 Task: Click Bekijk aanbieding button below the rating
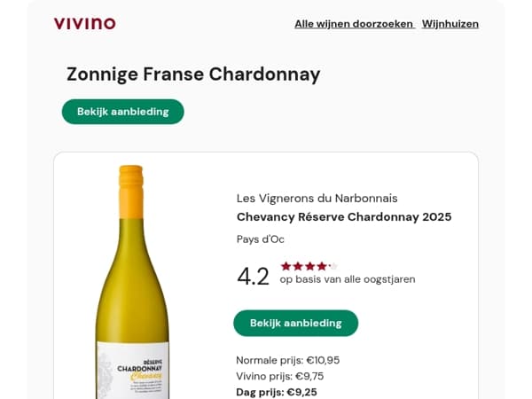coord(296,323)
